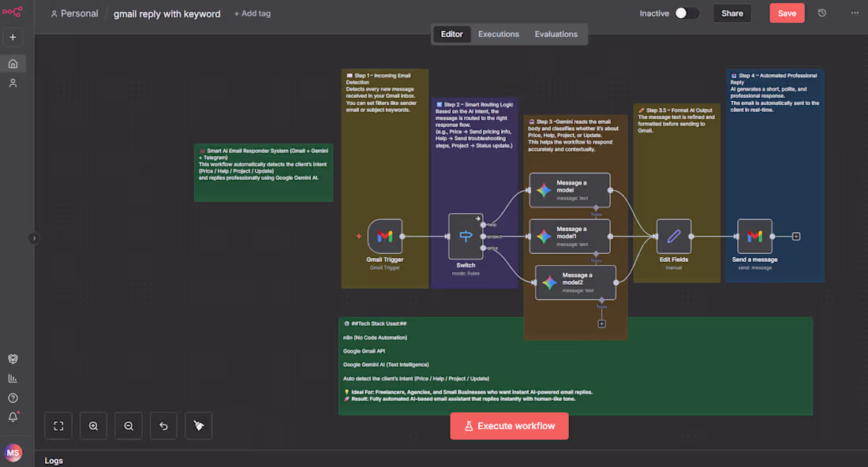Viewport: 868px width, 467px height.
Task: Add a tag to the workflow
Action: click(253, 13)
